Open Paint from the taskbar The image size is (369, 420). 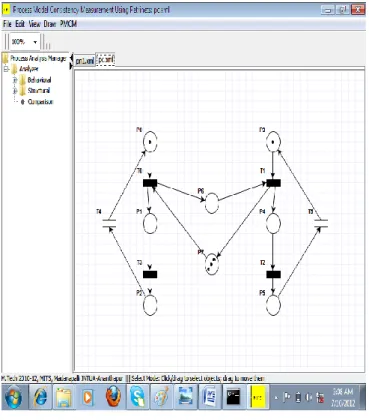(161, 397)
